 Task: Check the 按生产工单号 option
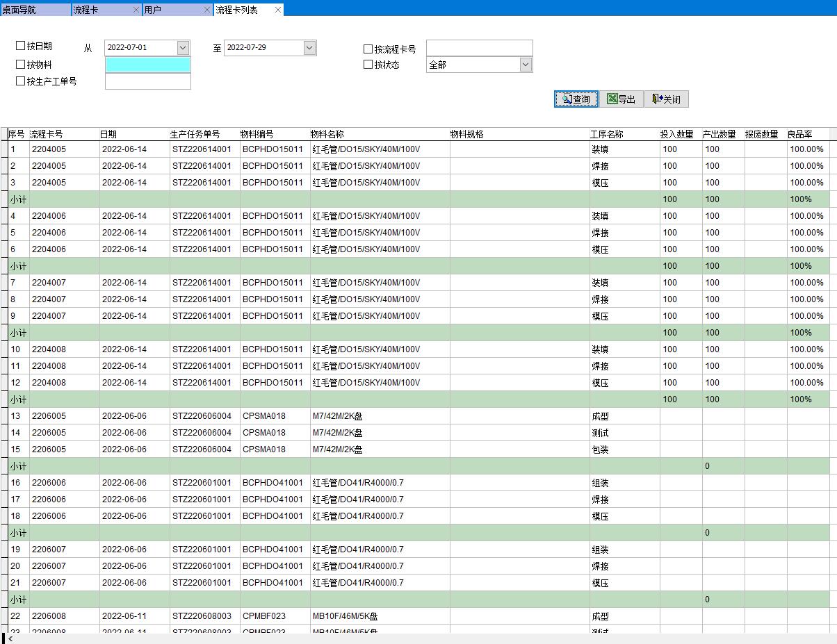pos(20,81)
